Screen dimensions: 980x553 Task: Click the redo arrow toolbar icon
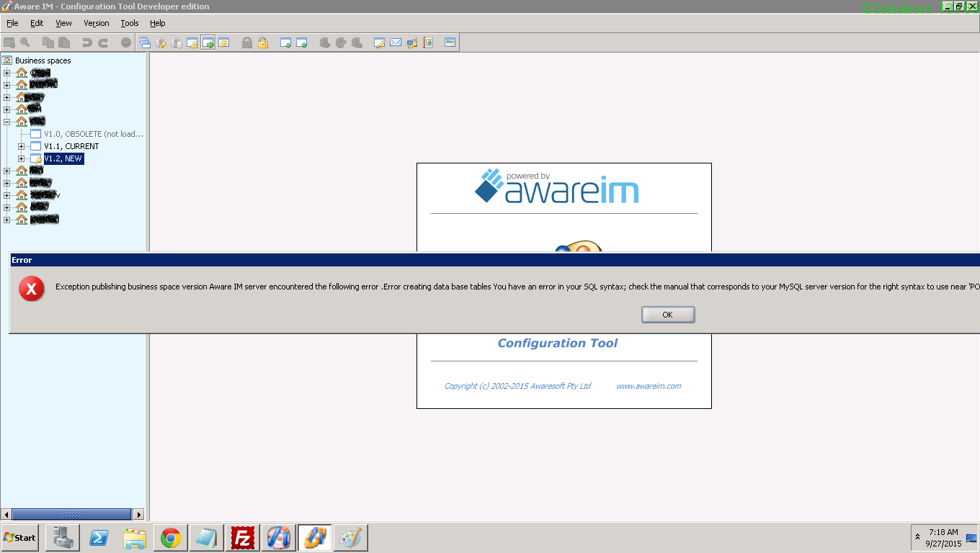(103, 42)
